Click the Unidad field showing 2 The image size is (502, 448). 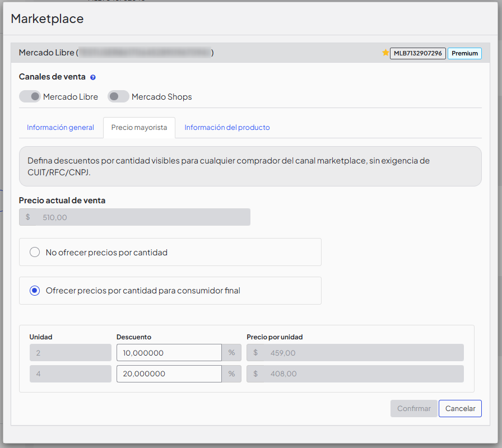[x=71, y=353]
